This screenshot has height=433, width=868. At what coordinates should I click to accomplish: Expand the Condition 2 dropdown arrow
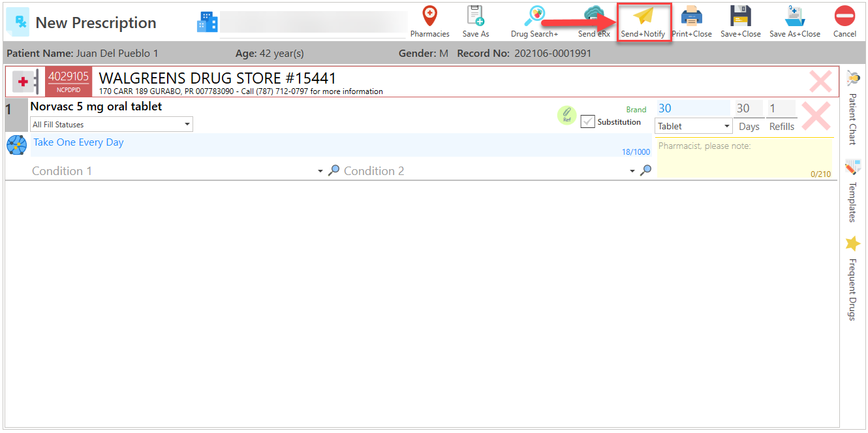click(632, 171)
